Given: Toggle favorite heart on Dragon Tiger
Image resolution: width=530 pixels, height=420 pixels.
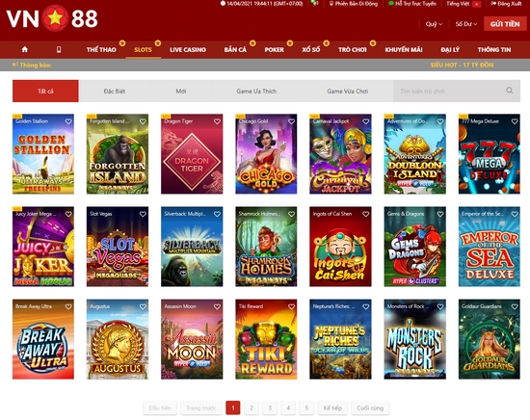Looking at the screenshot, I should [x=217, y=121].
